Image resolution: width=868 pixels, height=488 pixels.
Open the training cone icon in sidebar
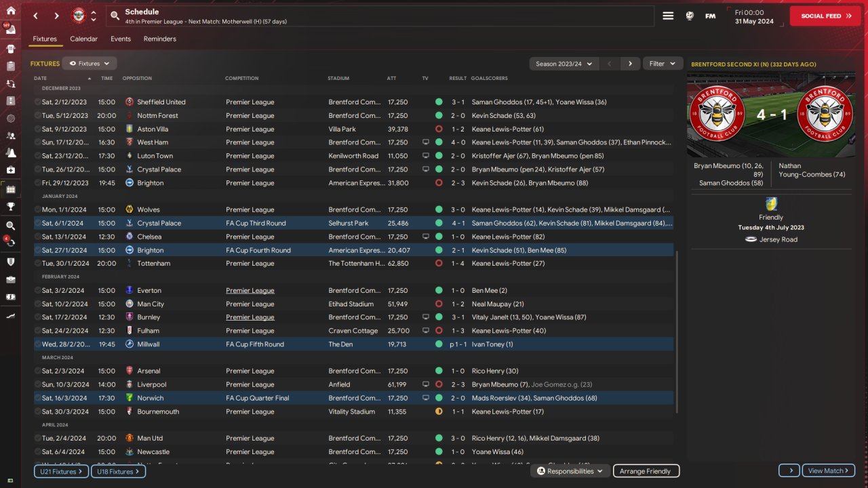[10, 152]
